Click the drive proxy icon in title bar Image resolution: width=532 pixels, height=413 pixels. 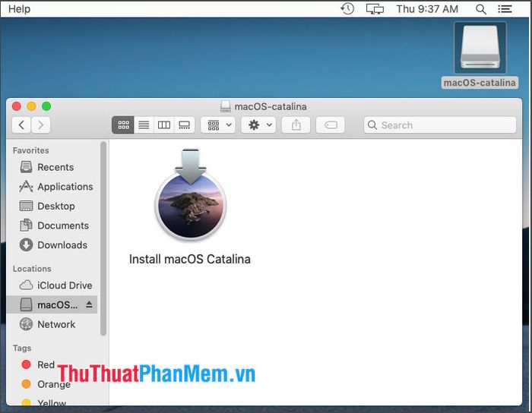[x=225, y=106]
